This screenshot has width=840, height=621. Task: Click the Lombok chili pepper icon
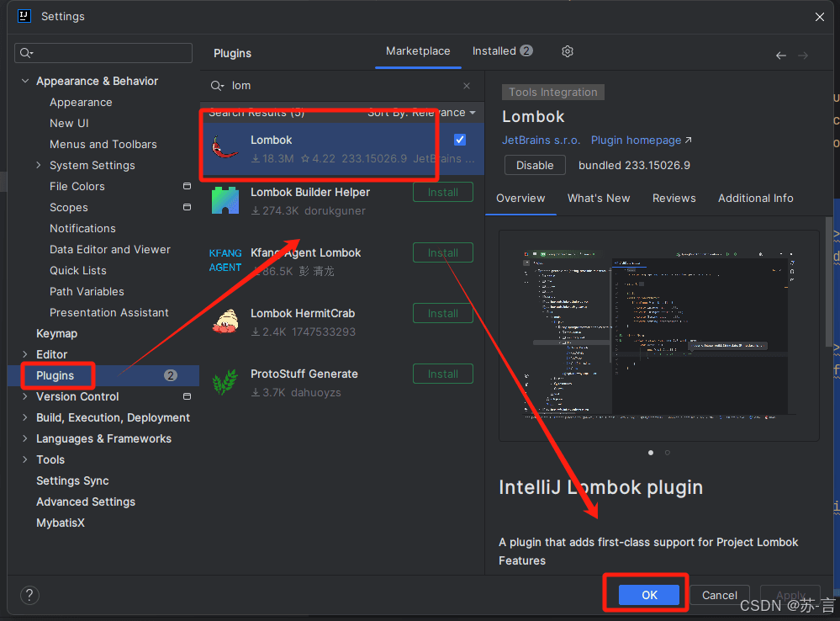coord(225,147)
